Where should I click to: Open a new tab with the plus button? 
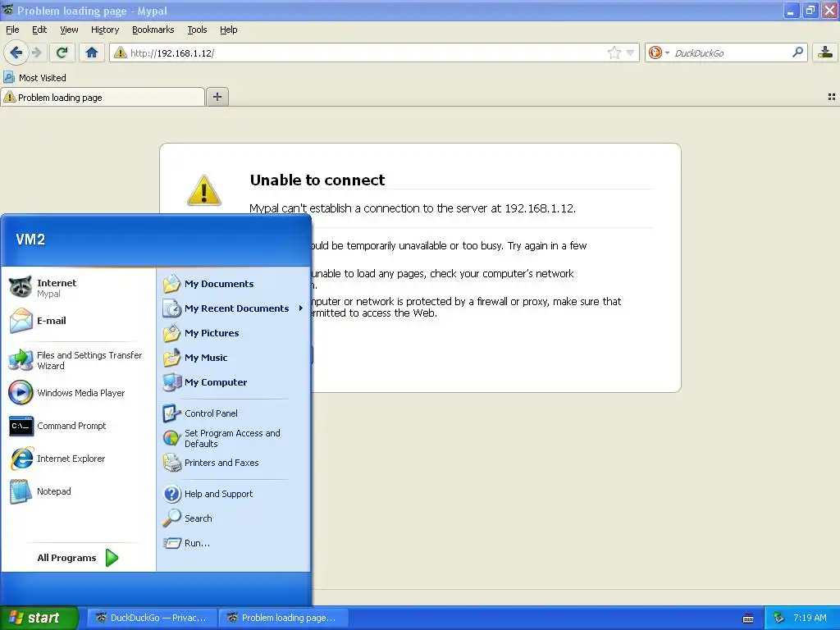[217, 97]
